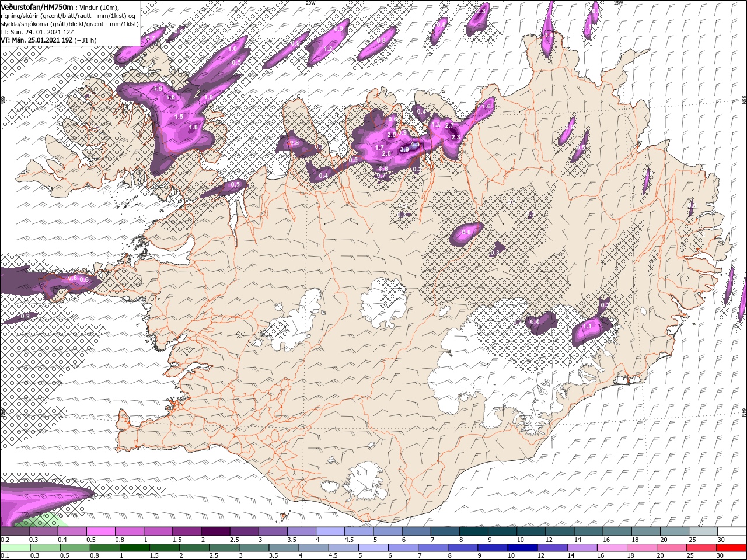The image size is (747, 560).
Task: Click the '15W' longitude label
Action: [x=617, y=3]
